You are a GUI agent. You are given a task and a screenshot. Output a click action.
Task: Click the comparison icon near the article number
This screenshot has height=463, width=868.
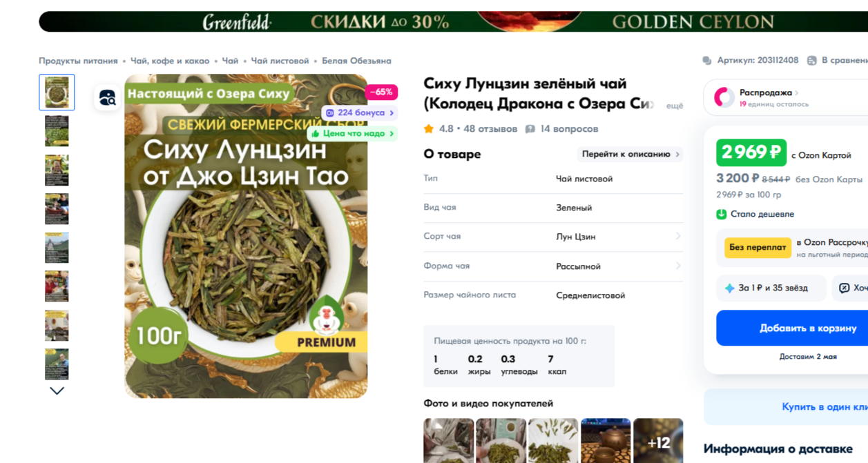tap(812, 61)
